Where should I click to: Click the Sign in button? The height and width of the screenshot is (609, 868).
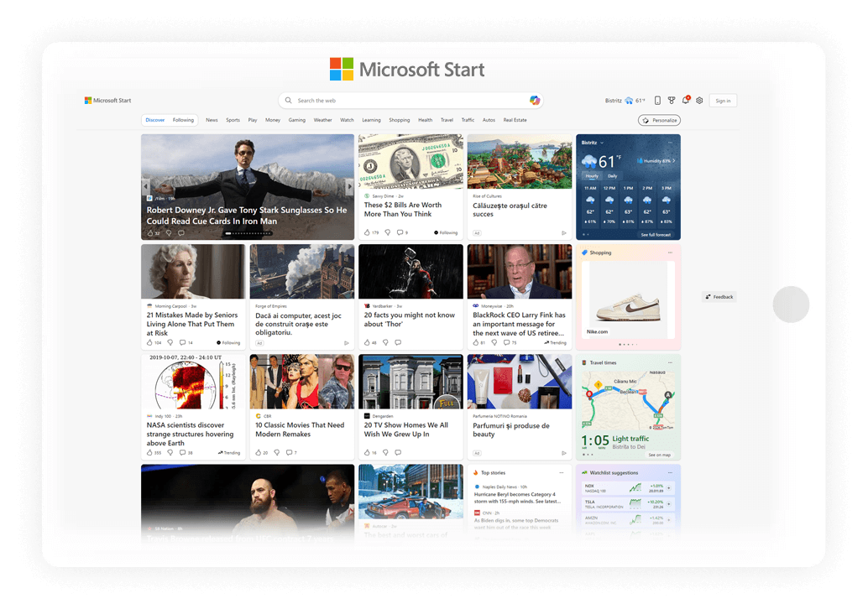coord(723,101)
